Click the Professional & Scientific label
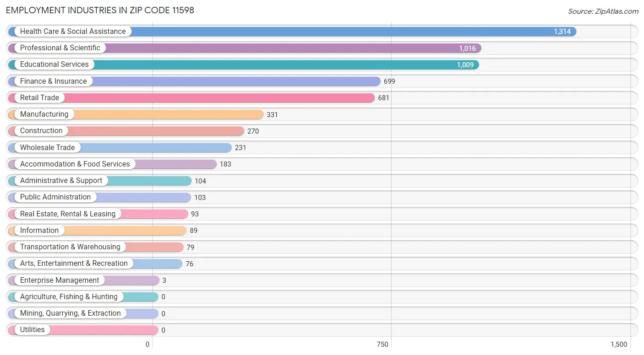The image size is (644, 355). [x=60, y=48]
